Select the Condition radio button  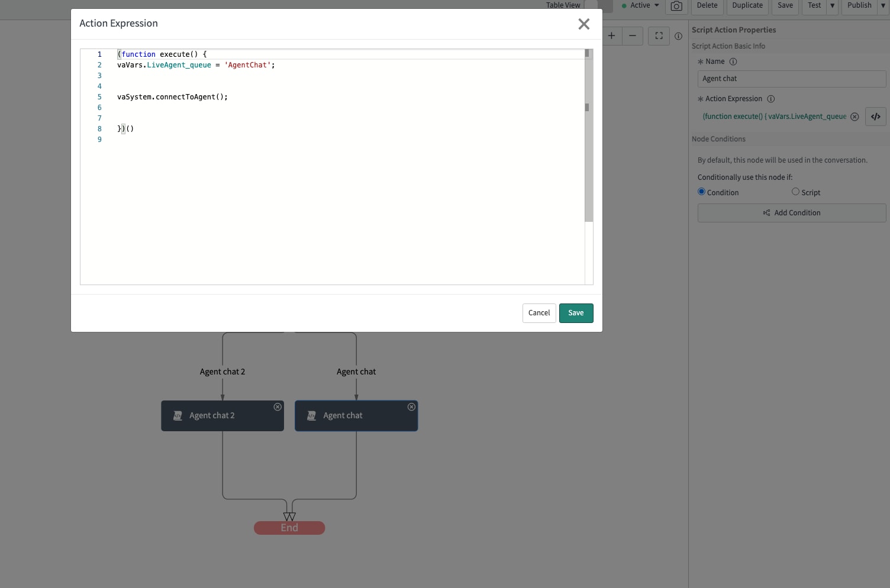coord(701,192)
